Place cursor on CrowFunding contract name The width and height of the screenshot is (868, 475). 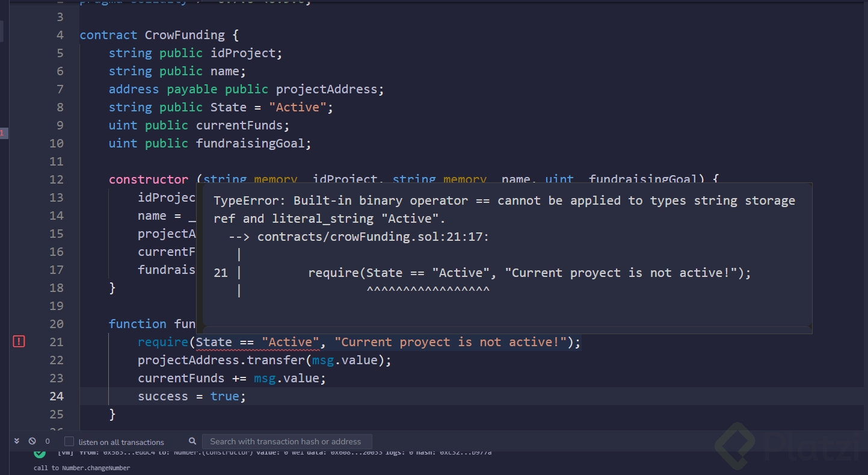(x=185, y=35)
